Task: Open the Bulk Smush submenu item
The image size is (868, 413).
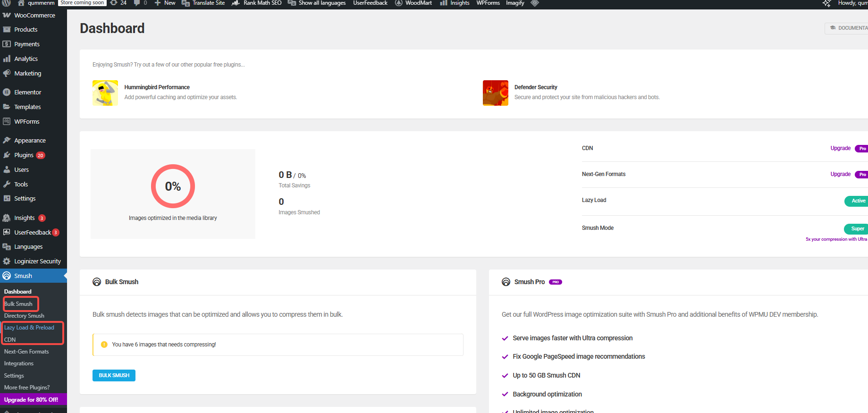Action: (x=18, y=304)
